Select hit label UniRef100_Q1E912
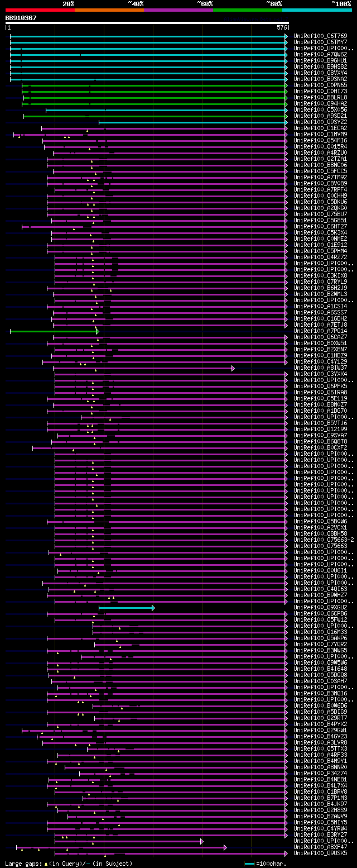 320,245
